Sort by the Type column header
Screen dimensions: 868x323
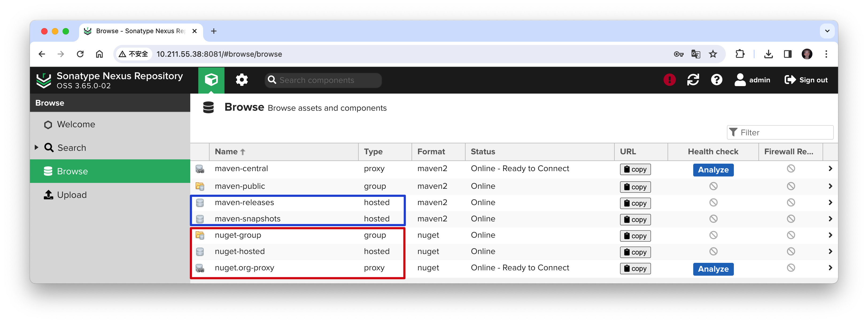(x=385, y=152)
